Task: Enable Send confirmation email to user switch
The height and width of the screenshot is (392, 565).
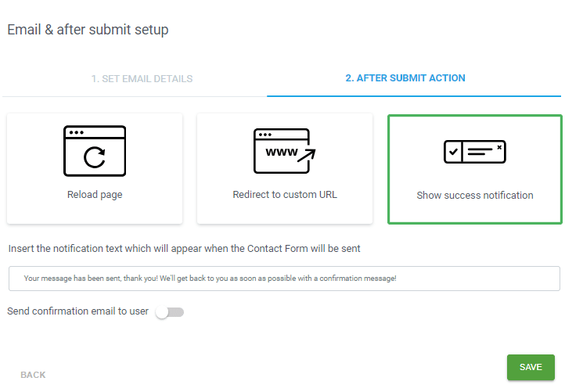Action: point(170,312)
